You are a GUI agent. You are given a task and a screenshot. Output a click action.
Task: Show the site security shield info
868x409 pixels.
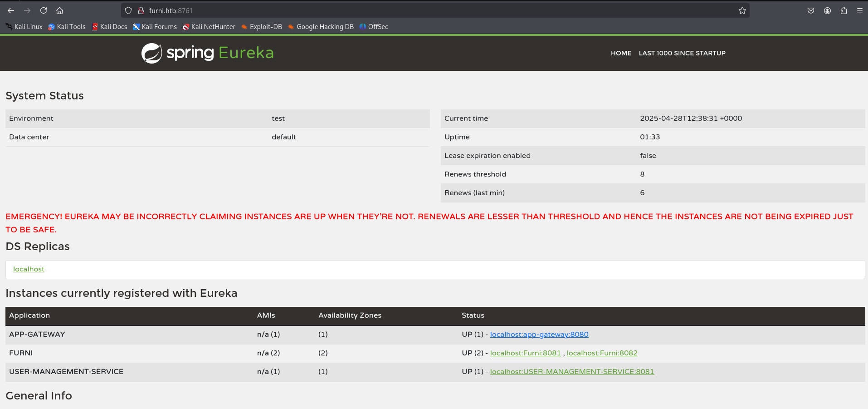[128, 10]
